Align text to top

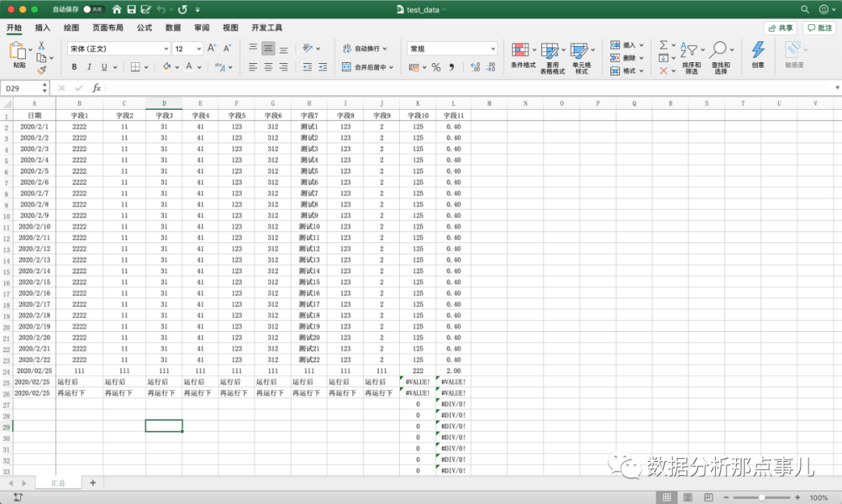pos(253,48)
